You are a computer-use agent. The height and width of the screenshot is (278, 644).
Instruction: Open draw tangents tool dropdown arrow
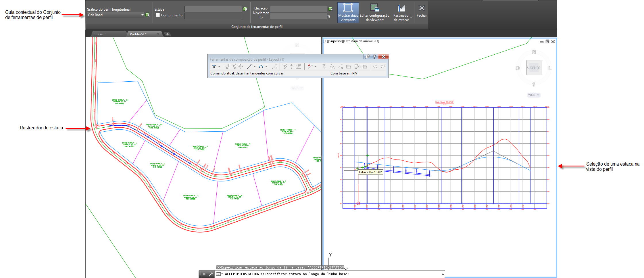point(220,66)
